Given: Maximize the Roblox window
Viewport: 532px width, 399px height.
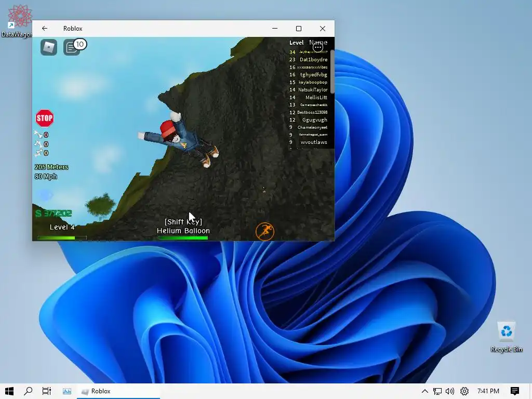Looking at the screenshot, I should tap(299, 29).
